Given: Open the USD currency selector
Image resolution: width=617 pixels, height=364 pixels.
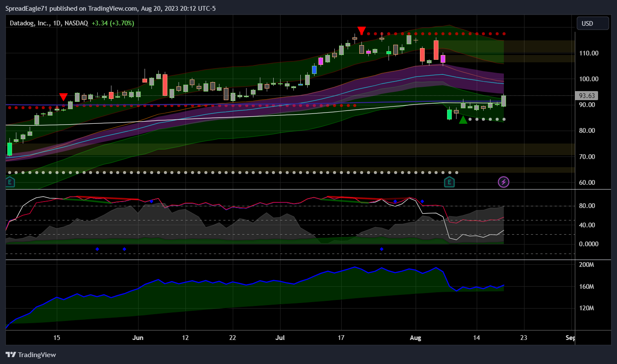Looking at the screenshot, I should (x=592, y=23).
